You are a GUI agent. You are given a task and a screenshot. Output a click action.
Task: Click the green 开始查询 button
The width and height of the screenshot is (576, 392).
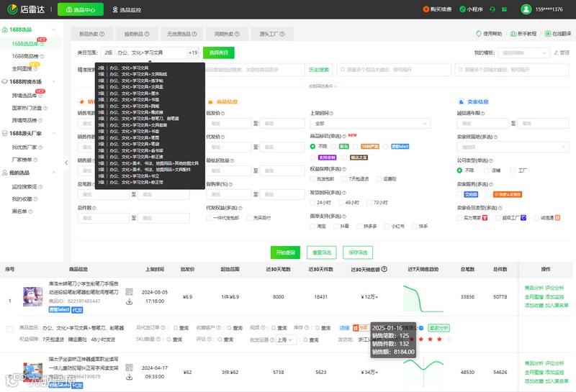tap(285, 252)
